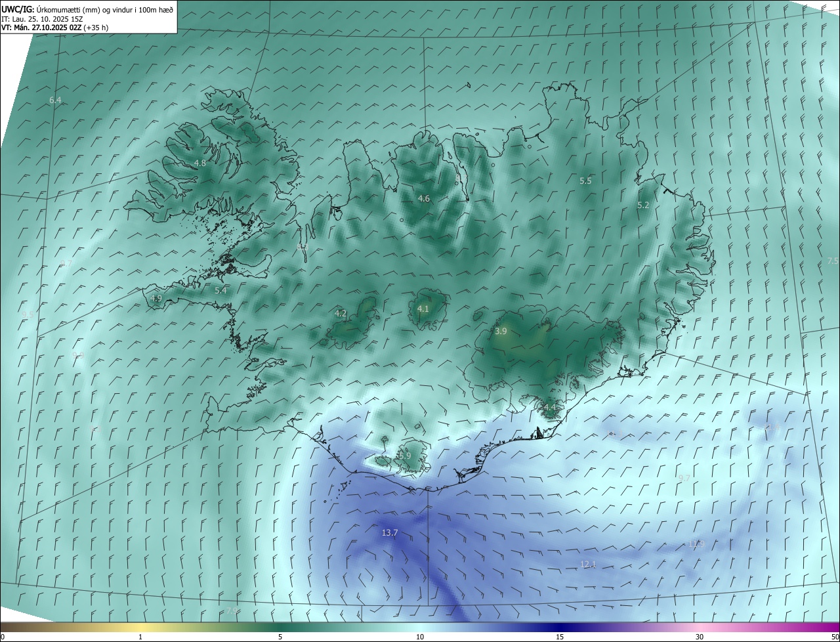Select the 4.8 value over the Westfjords
Viewport: 840px width, 642px height.
click(x=200, y=163)
